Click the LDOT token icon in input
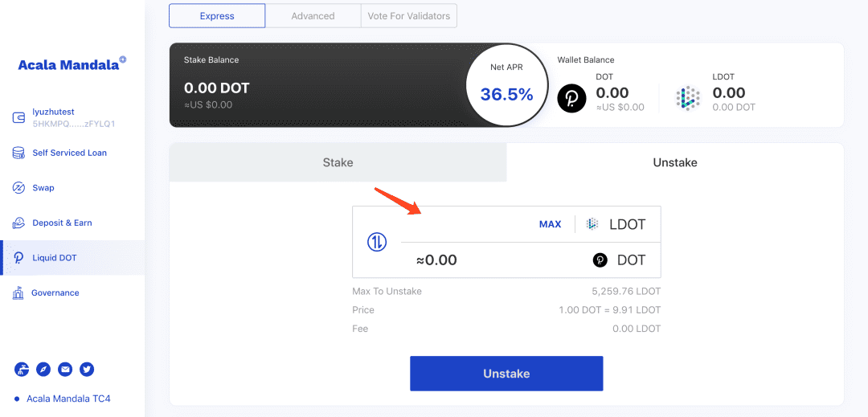 592,224
